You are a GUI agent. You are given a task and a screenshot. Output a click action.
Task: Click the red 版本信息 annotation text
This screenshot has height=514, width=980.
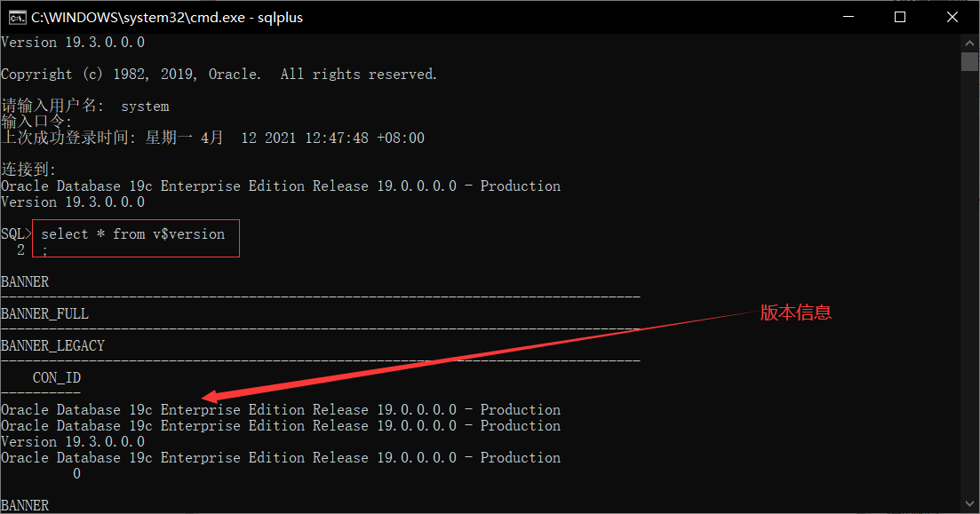pyautogui.click(x=796, y=312)
